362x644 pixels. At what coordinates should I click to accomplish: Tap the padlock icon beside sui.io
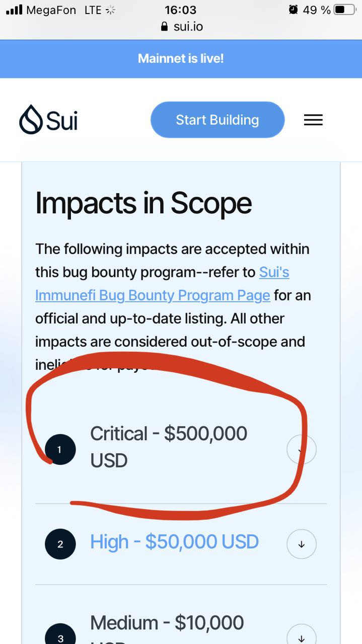164,27
